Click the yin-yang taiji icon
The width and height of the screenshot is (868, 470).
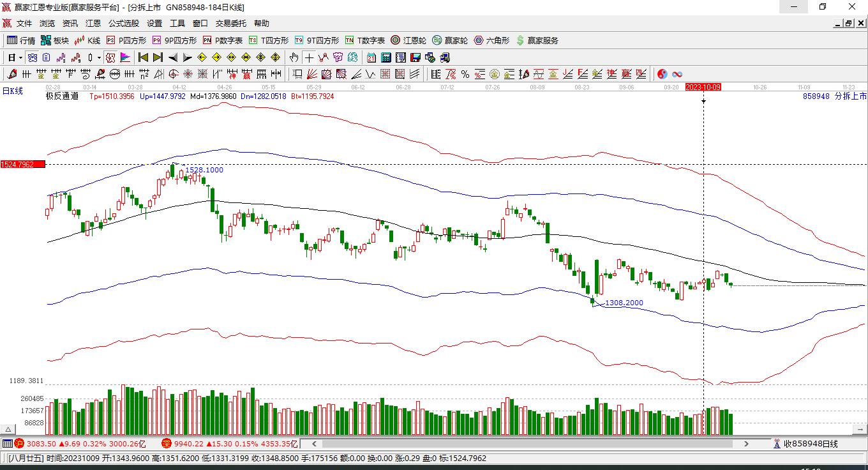click(x=662, y=74)
